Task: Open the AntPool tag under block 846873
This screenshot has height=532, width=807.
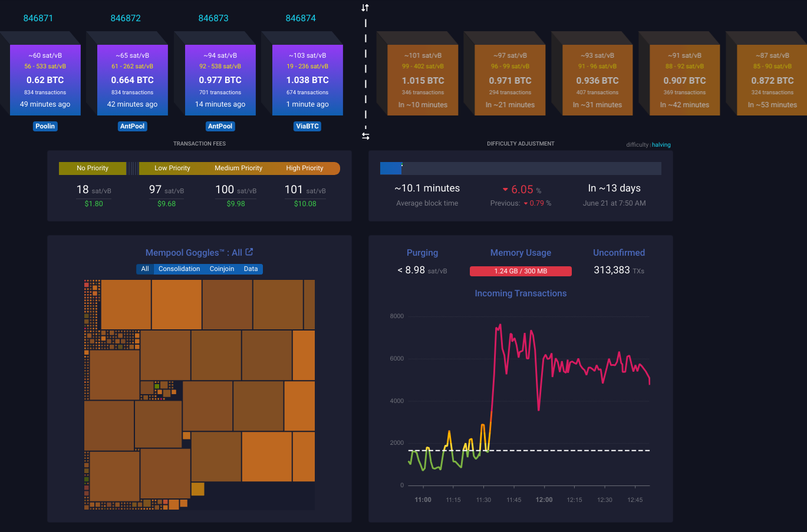Action: point(220,126)
